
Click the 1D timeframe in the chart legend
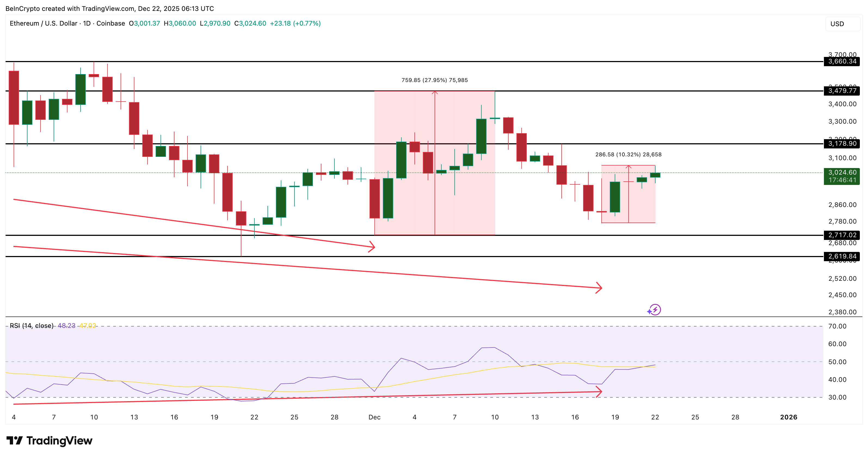pos(87,24)
